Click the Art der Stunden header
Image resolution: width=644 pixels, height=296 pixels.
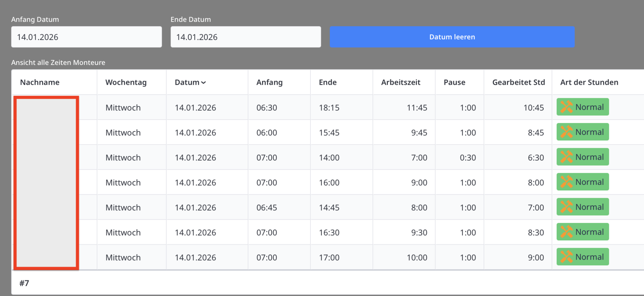click(589, 82)
